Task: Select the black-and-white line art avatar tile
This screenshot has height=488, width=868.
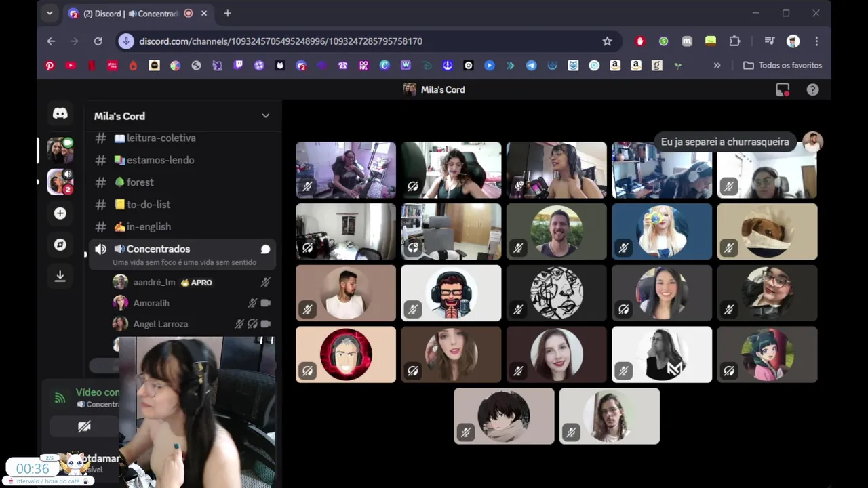Action: 556,293
